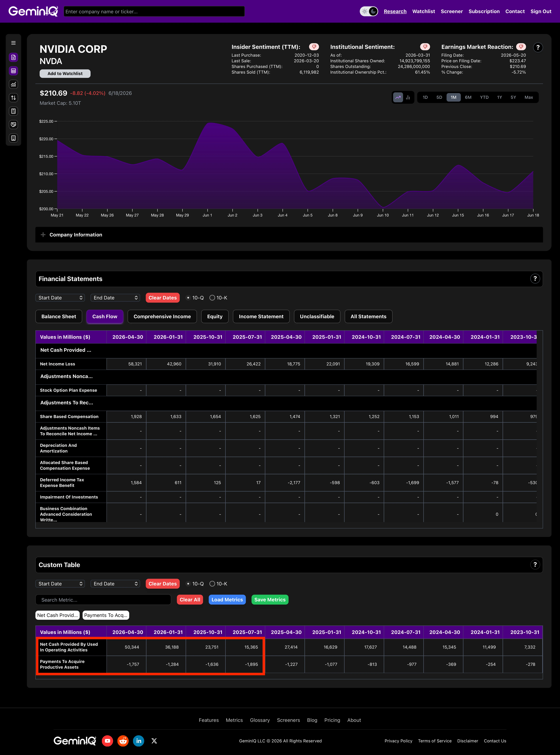The height and width of the screenshot is (755, 560).
Task: Select 10-Q radio in Custom Table
Action: pyautogui.click(x=188, y=584)
